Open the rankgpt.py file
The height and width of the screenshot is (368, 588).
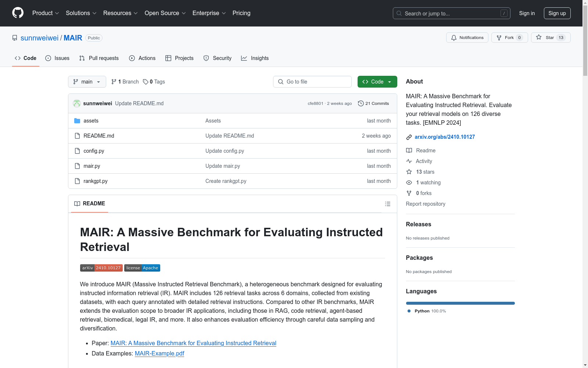coord(96,181)
